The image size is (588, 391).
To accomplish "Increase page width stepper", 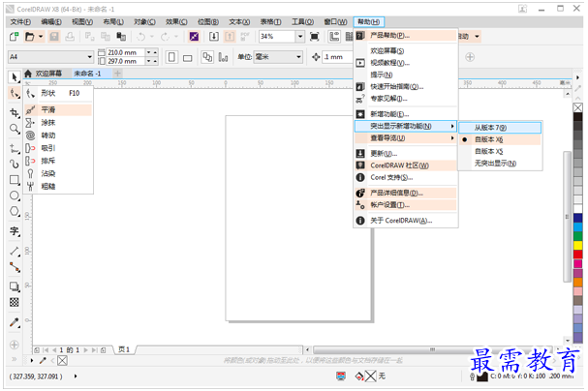I will [154, 52].
